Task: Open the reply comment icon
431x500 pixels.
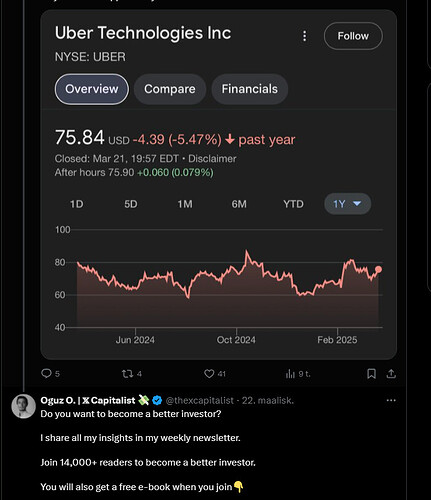Action: click(x=46, y=373)
